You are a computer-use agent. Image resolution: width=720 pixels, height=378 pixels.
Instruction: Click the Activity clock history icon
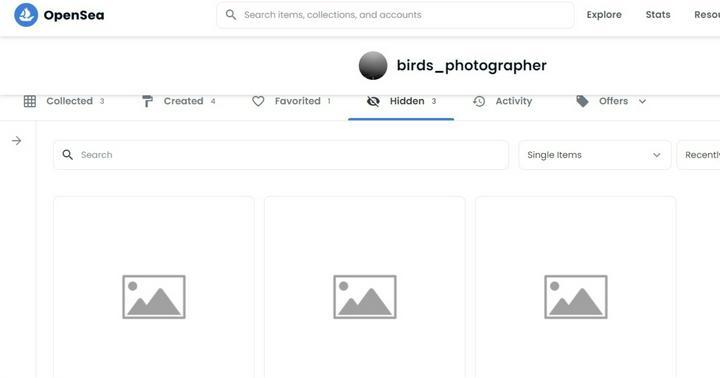coord(479,101)
